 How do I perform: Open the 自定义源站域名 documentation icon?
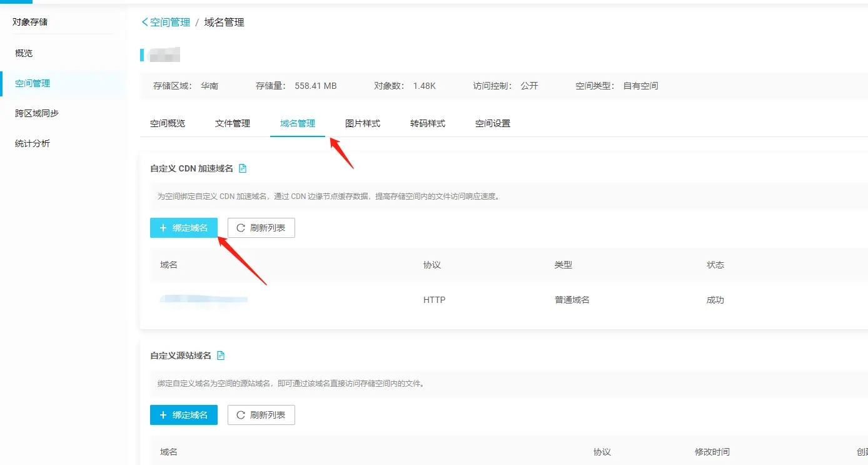click(x=220, y=355)
